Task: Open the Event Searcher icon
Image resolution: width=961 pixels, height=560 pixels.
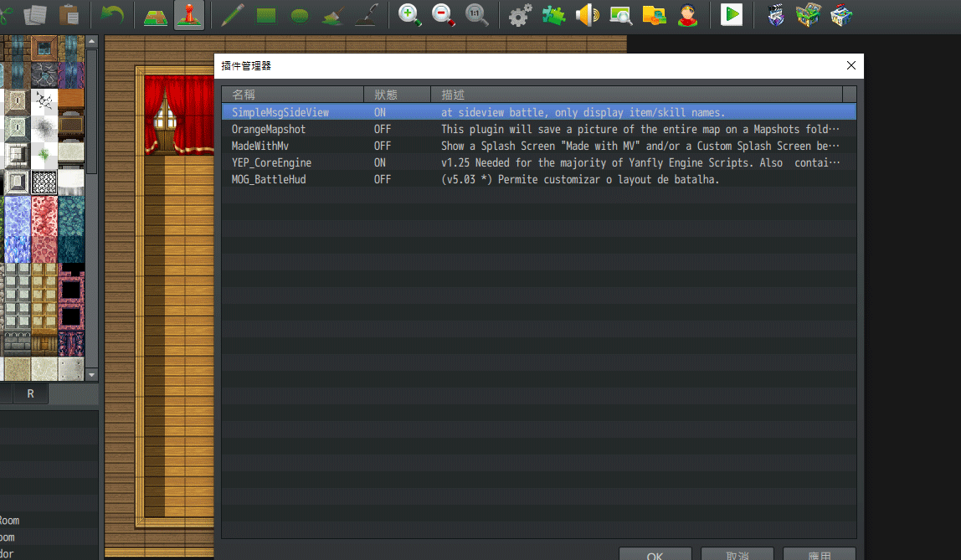Action: pyautogui.click(x=621, y=15)
